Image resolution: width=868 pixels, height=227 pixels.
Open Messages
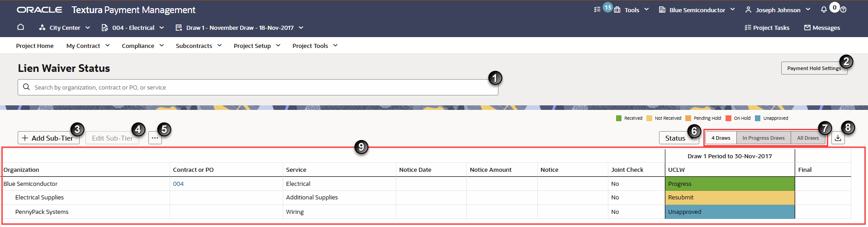point(822,28)
